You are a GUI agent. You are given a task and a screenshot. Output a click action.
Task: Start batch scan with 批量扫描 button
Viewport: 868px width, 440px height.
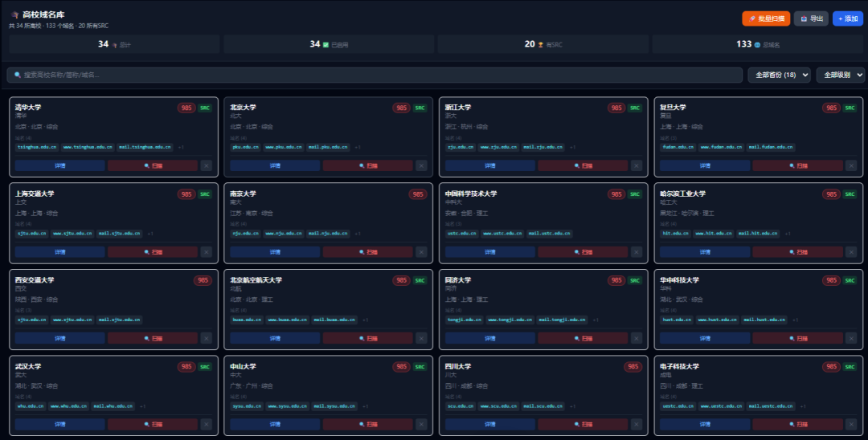point(766,18)
